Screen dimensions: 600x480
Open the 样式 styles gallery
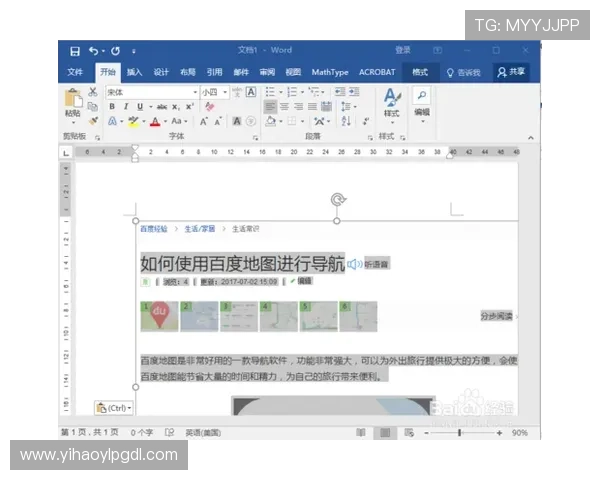click(x=391, y=105)
